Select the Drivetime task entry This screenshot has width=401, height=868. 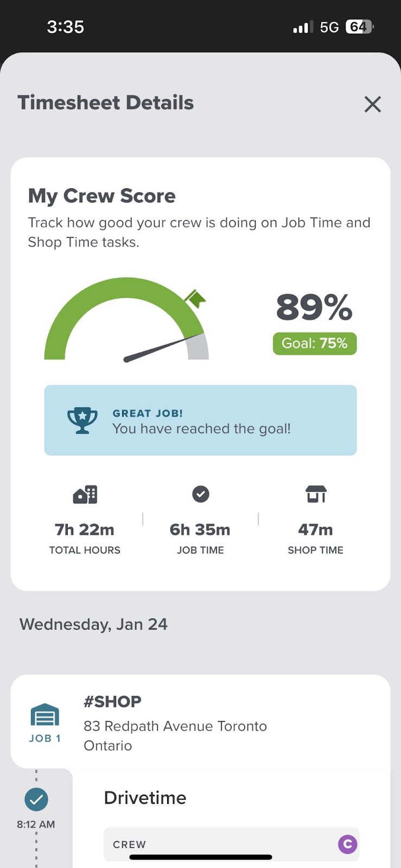145,797
